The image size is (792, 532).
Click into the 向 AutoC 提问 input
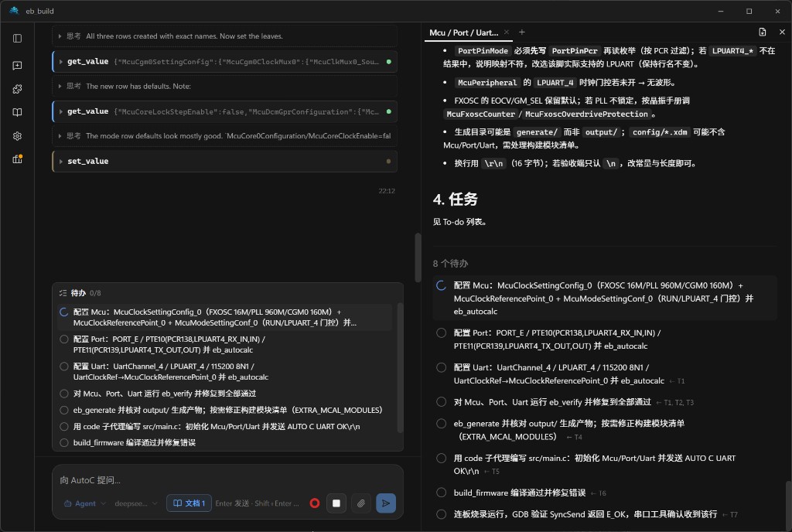tap(227, 480)
